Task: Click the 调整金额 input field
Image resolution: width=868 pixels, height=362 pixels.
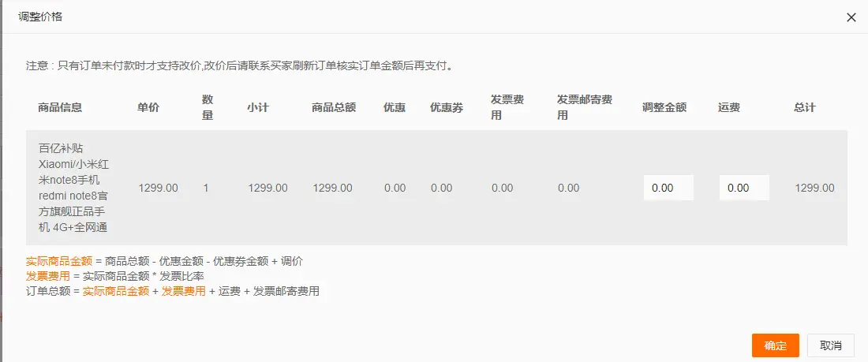Action: (x=668, y=188)
